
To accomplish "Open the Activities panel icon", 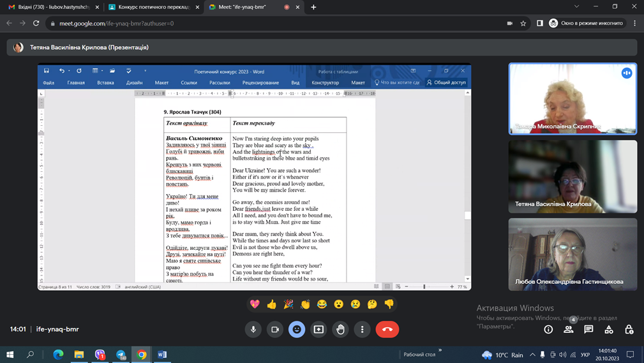I will coord(609,329).
